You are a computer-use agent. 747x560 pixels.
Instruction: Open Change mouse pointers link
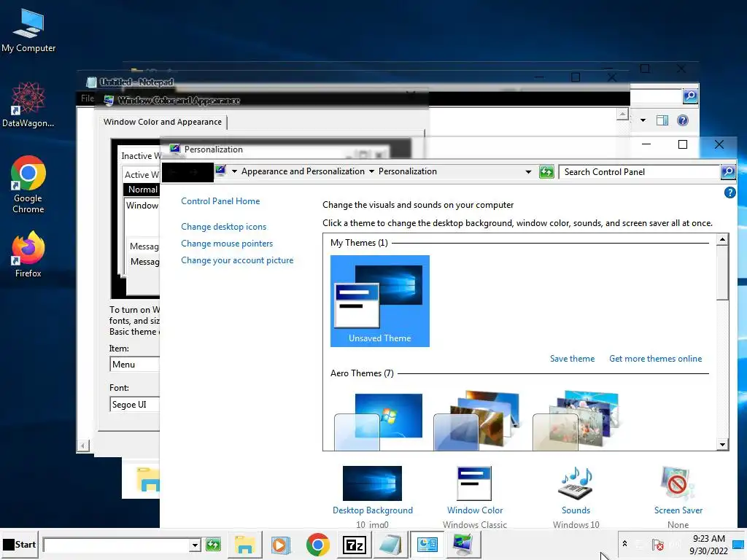click(x=227, y=244)
